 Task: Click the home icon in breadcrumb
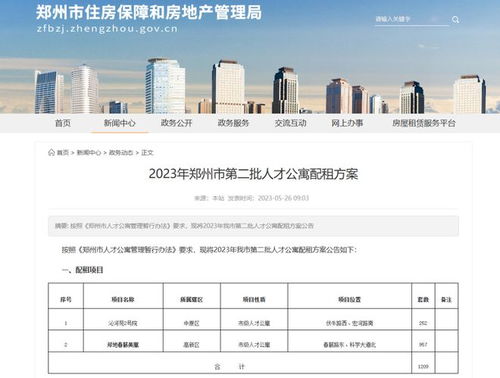(51, 152)
